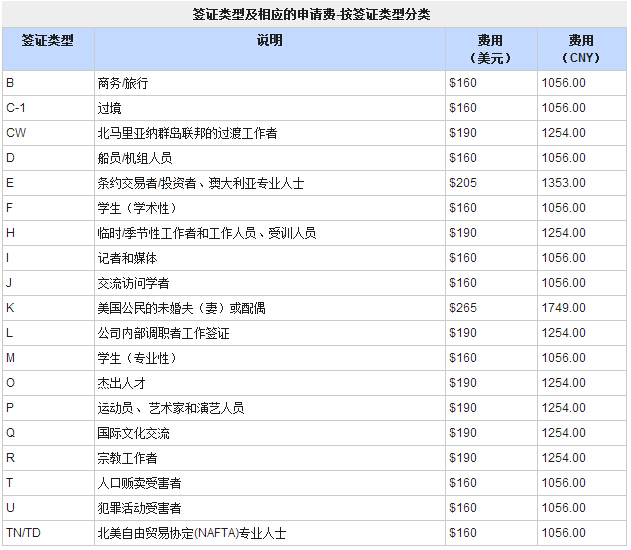Click the 1353.00 CNY fee cell

coord(582,183)
